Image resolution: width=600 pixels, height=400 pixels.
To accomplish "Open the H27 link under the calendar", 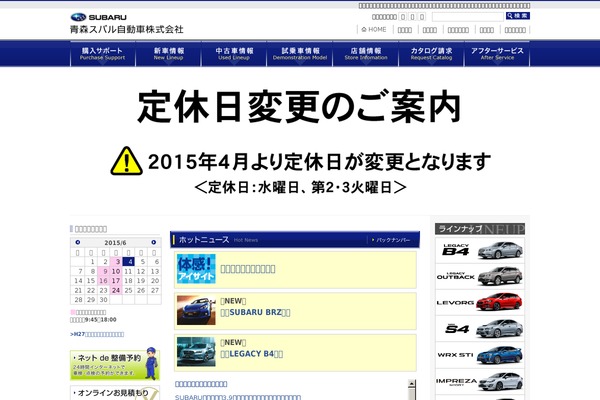I will tap(97, 334).
